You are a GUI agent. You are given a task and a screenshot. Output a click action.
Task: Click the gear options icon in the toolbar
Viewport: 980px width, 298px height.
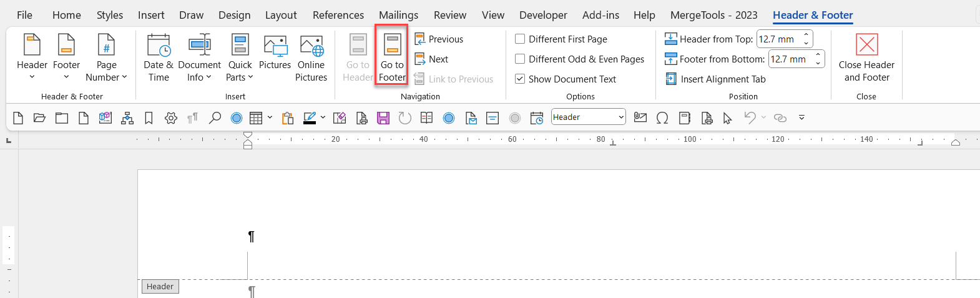coord(171,117)
